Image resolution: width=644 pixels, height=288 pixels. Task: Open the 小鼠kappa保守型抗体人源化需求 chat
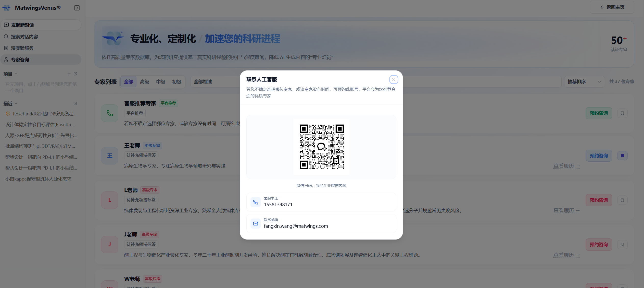[41, 179]
